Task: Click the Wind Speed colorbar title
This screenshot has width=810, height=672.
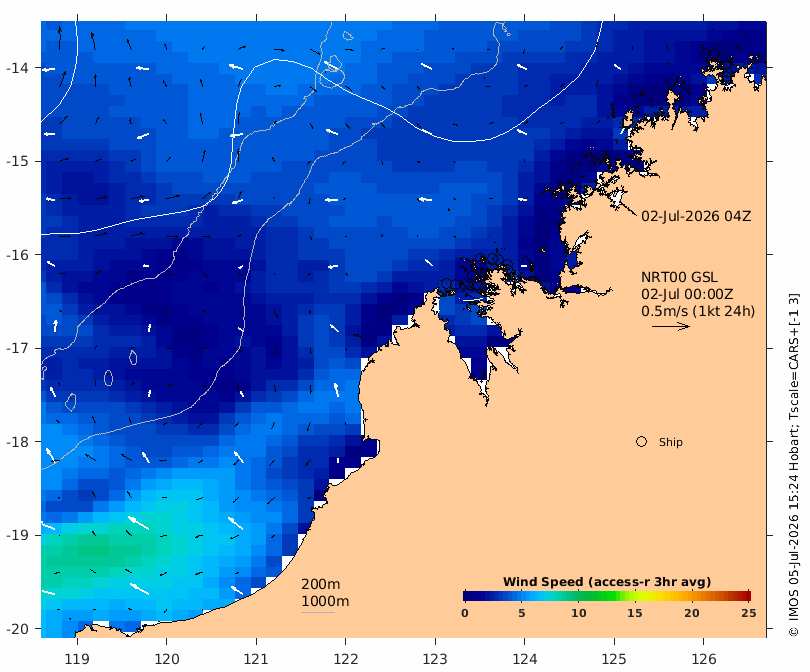Action: point(607,582)
